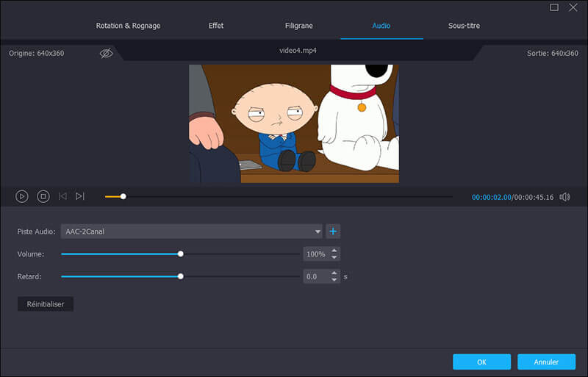588x377 pixels.
Task: Add audio track with plus icon
Action: (333, 231)
